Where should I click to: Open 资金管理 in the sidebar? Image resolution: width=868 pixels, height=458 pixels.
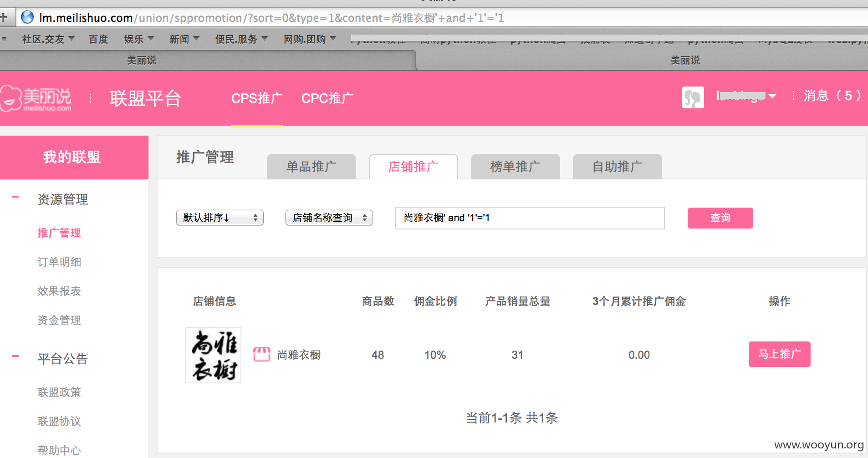point(59,321)
